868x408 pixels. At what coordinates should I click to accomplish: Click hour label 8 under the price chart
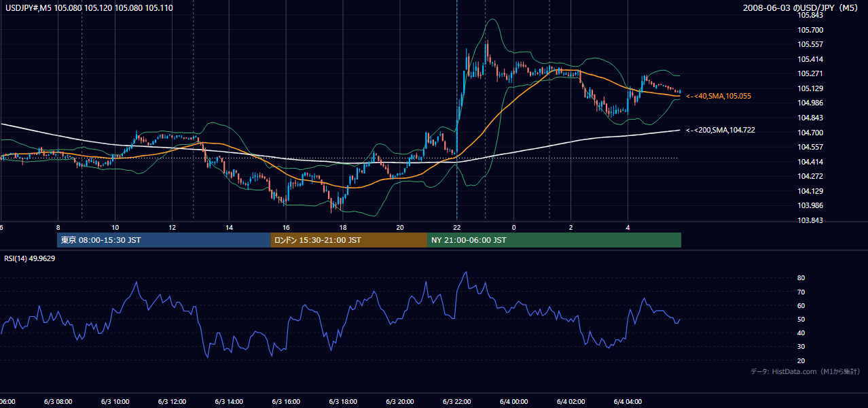[58, 228]
